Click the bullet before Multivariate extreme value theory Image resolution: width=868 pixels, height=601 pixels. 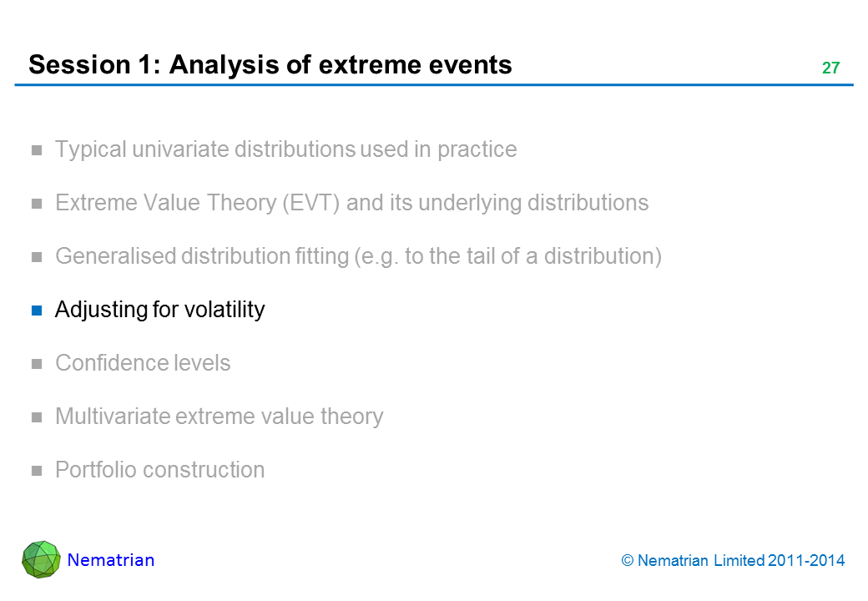[x=37, y=418]
